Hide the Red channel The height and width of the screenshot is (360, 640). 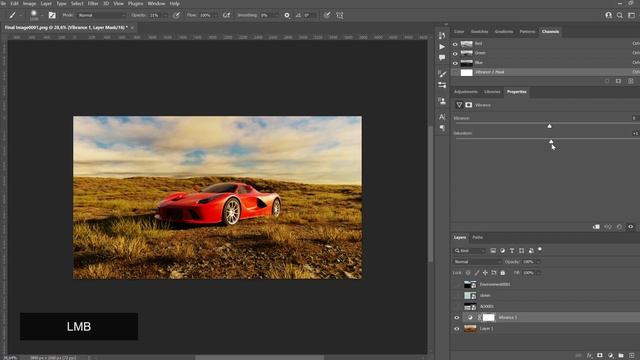[455, 44]
